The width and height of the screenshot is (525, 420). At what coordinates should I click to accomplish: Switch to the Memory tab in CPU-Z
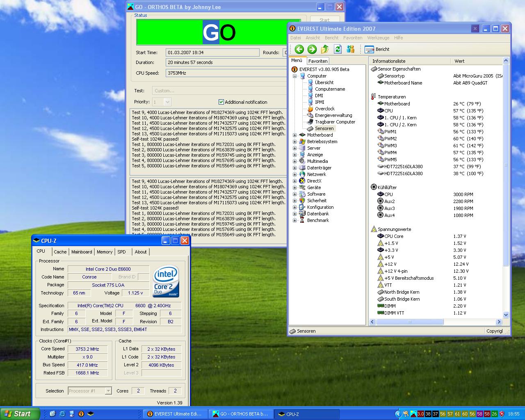105,252
